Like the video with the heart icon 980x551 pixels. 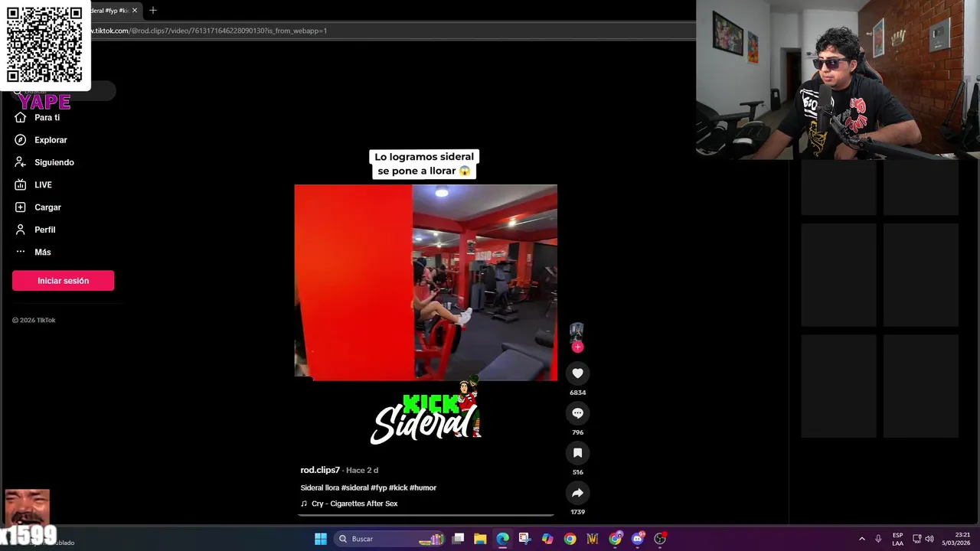click(x=577, y=373)
